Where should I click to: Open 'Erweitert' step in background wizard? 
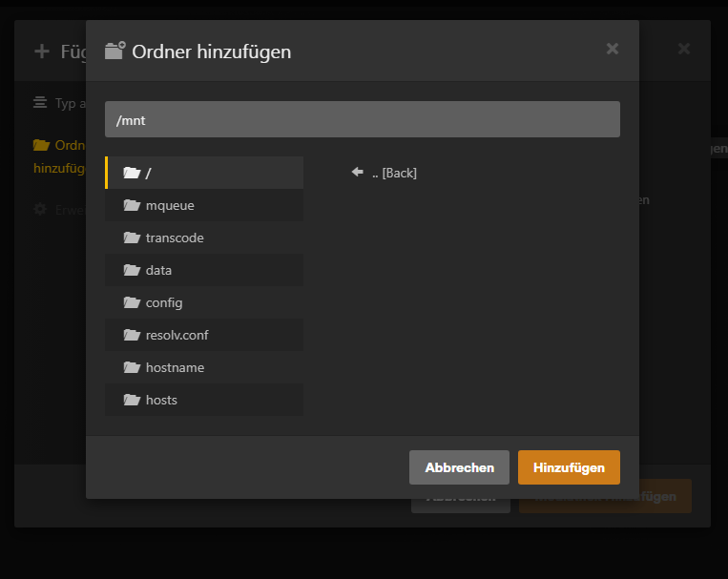click(59, 210)
